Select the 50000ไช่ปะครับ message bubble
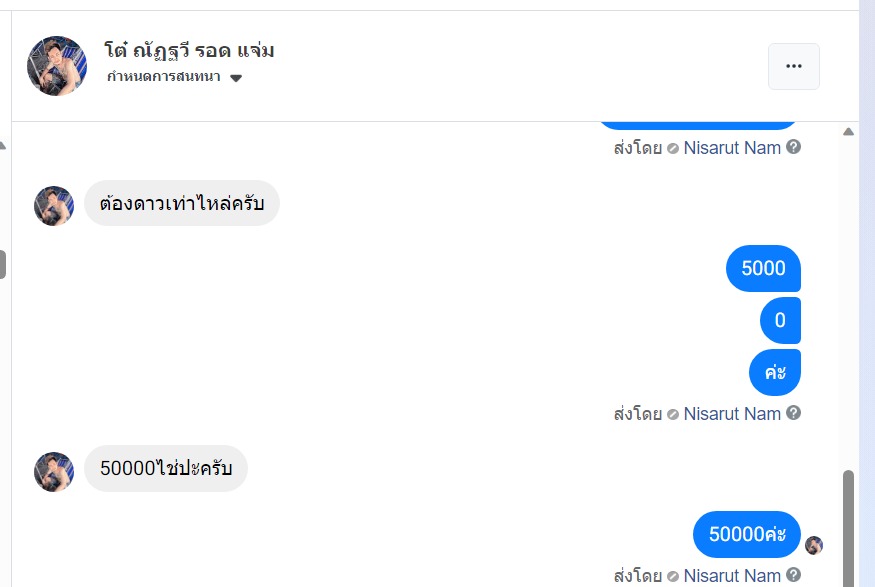Image resolution: width=875 pixels, height=587 pixels. pyautogui.click(x=165, y=468)
